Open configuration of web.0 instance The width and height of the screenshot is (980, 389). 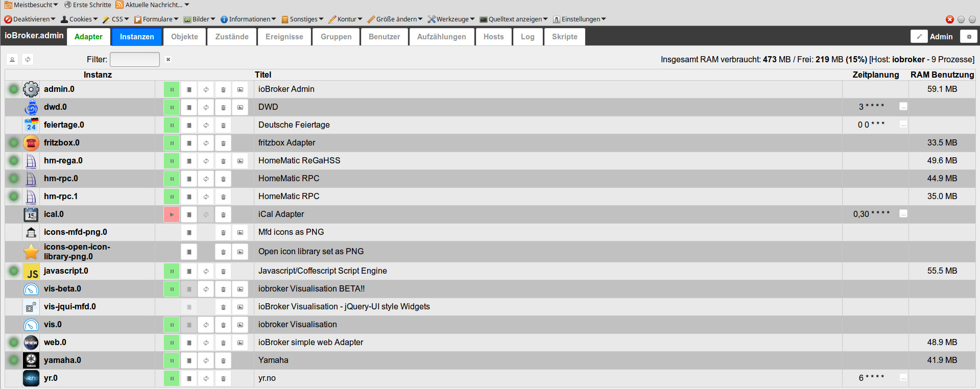point(189,343)
